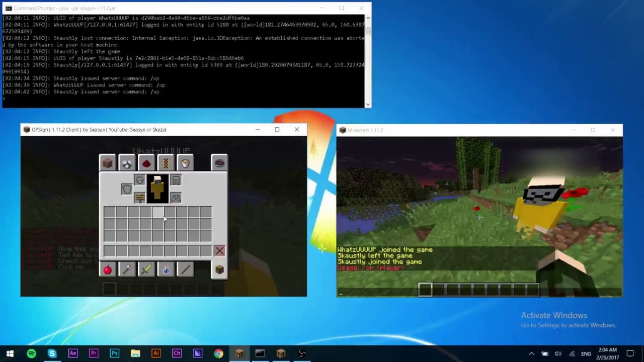Click the empty leggings armor slot
The image size is (644, 362).
point(176,180)
